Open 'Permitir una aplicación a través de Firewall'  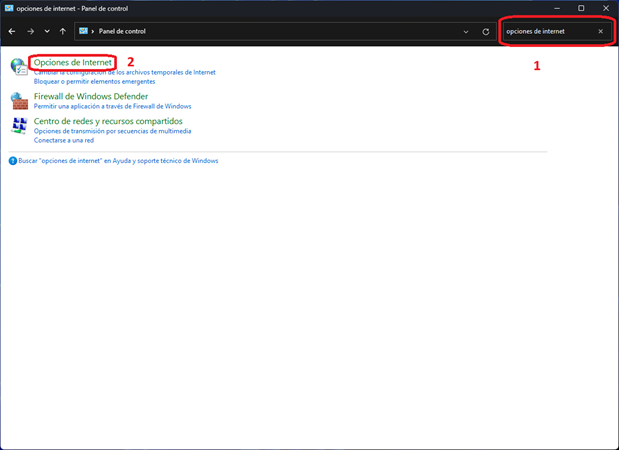pos(113,106)
